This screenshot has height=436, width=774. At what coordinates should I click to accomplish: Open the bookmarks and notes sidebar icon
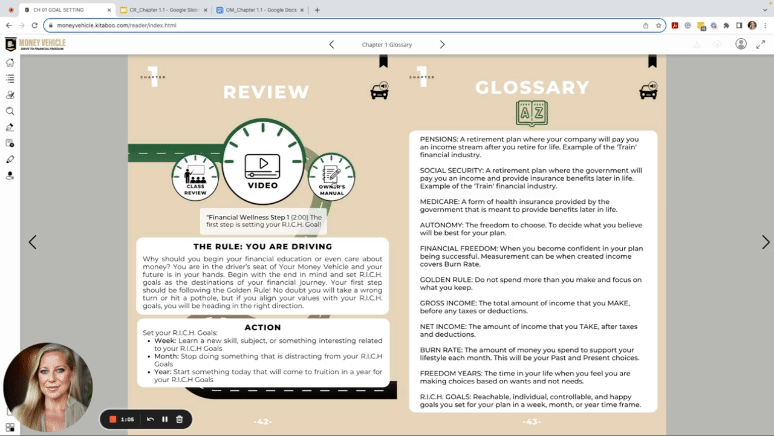click(10, 95)
